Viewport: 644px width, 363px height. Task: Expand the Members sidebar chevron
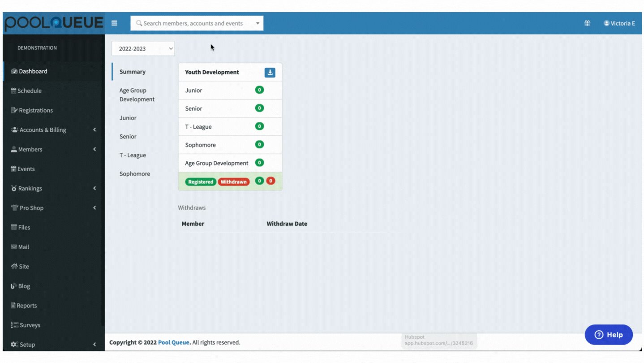(x=94, y=149)
